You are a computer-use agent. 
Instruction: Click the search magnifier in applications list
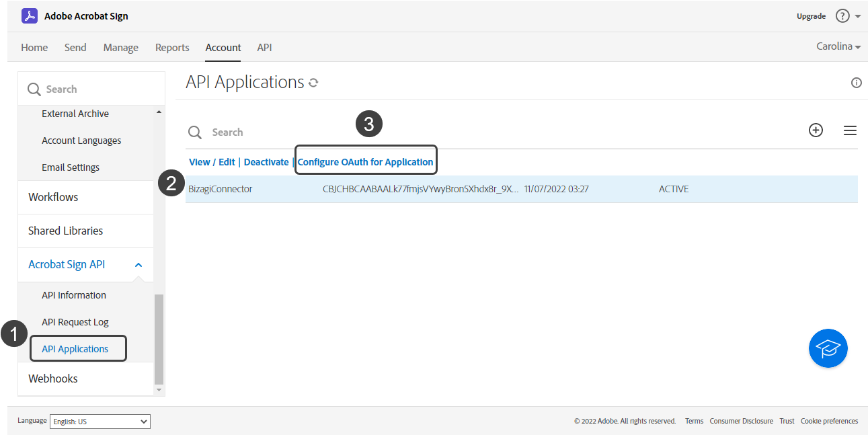click(x=195, y=132)
